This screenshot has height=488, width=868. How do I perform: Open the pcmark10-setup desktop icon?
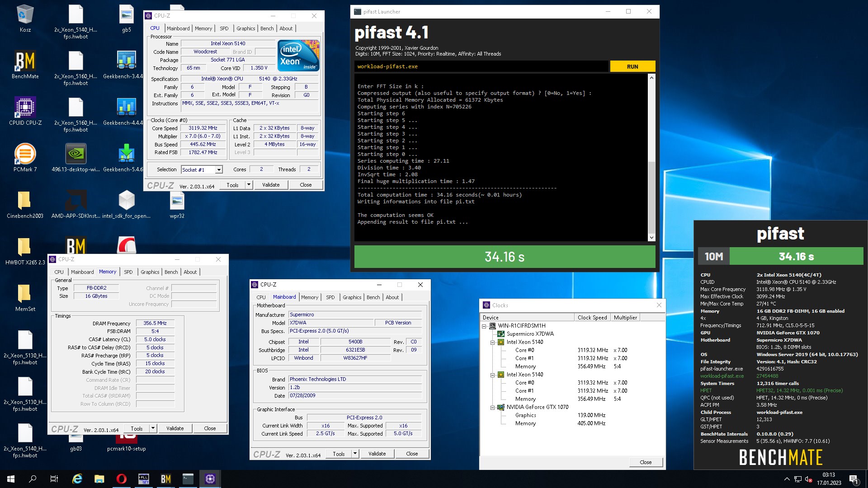(x=127, y=444)
